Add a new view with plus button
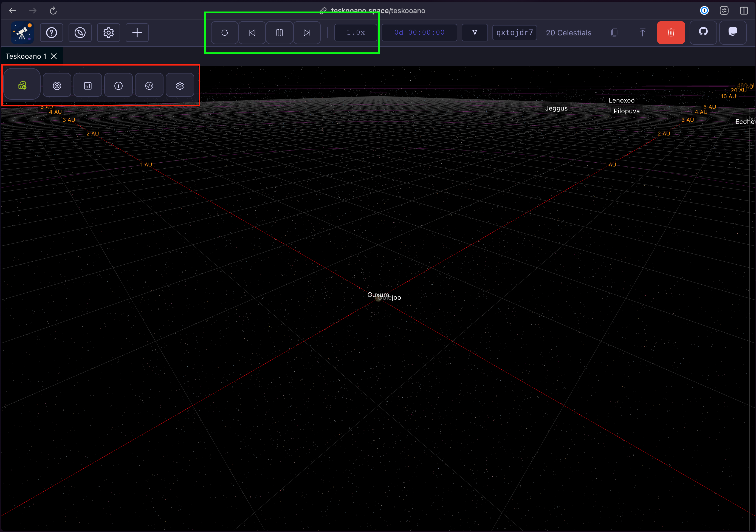Viewport: 756px width, 532px height. point(137,33)
